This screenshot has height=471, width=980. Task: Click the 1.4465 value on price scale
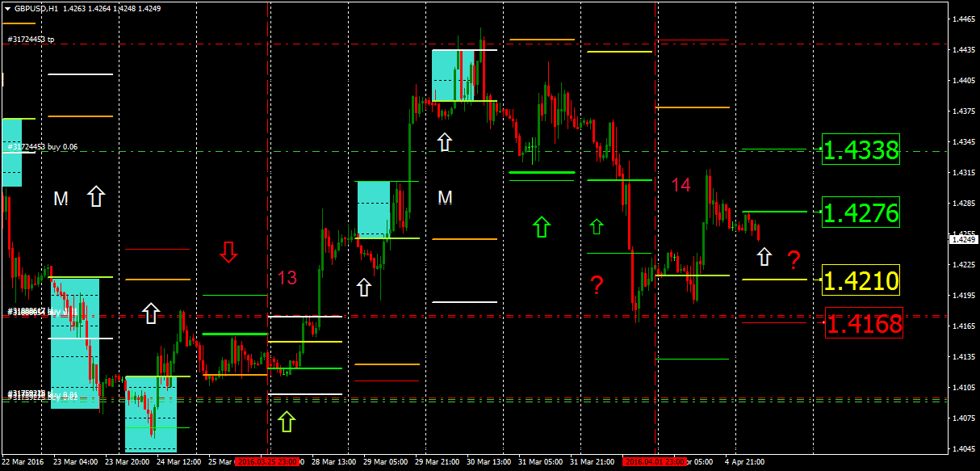963,19
